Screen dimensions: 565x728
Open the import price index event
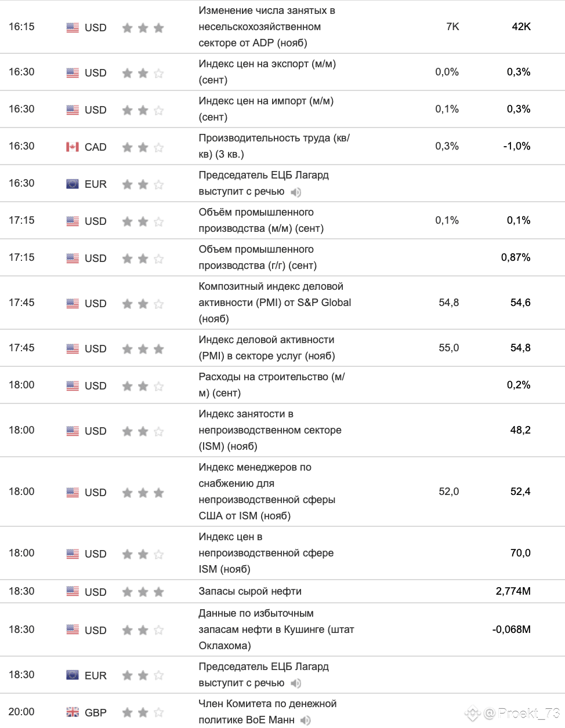266,109
